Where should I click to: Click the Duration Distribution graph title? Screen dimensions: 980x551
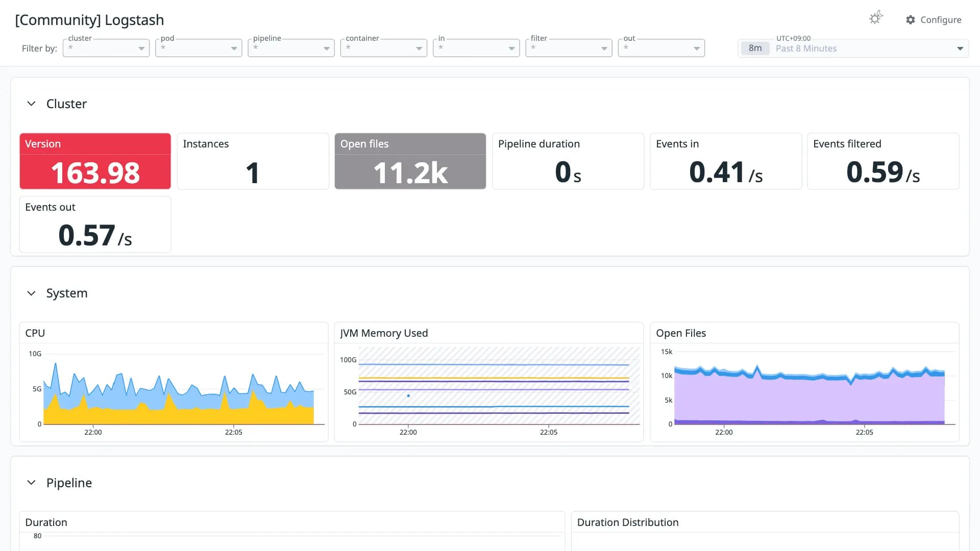[x=628, y=522]
